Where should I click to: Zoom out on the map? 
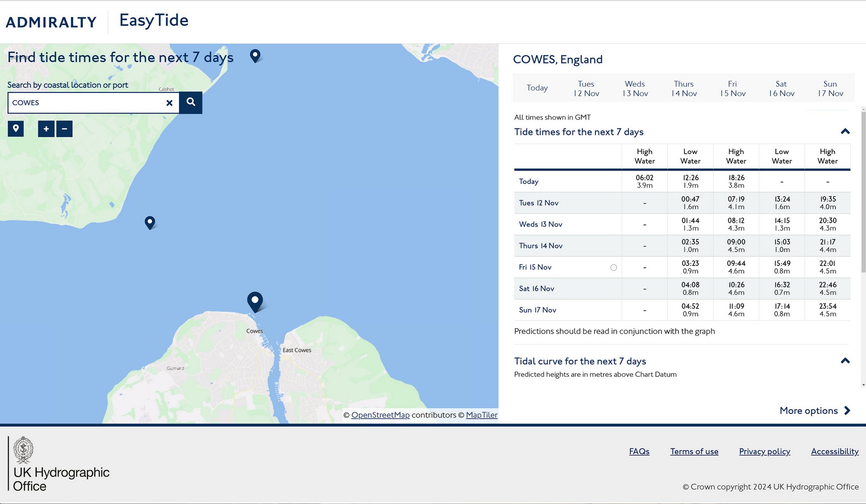point(64,129)
